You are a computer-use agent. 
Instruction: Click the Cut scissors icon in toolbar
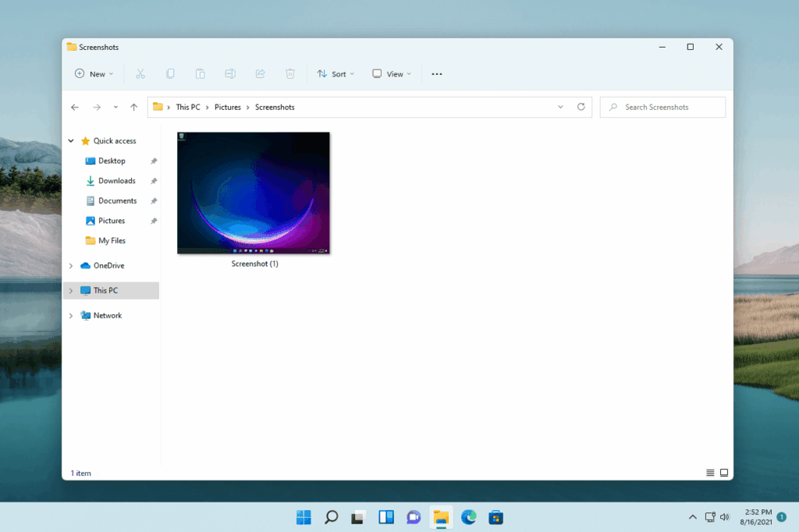pos(140,74)
